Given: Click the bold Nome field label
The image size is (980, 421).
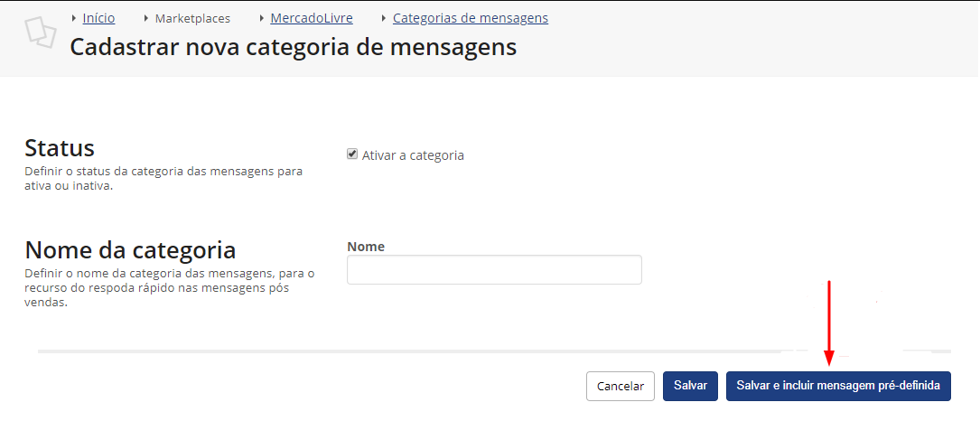Looking at the screenshot, I should 366,247.
